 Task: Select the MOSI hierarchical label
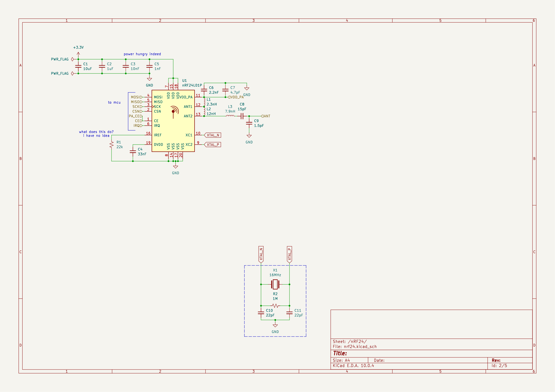click(x=137, y=97)
